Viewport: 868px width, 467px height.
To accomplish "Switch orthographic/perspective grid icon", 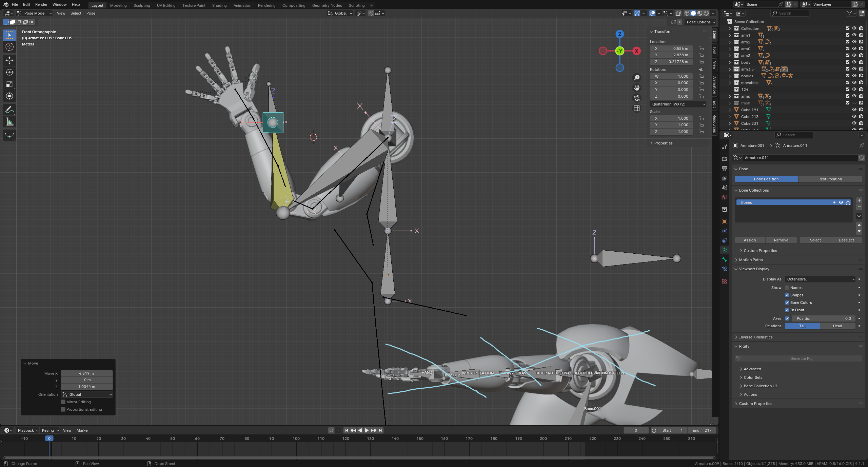I will point(637,108).
